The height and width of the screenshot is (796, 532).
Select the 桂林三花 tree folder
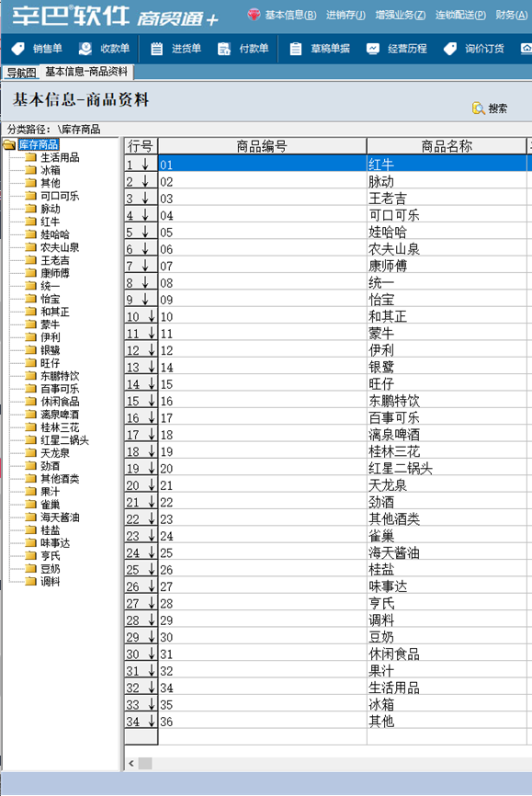(x=60, y=427)
